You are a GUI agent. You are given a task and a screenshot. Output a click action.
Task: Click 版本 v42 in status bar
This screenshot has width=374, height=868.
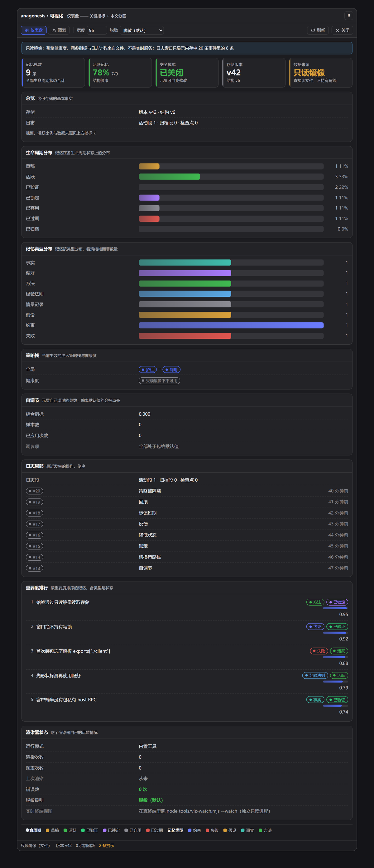[64, 846]
